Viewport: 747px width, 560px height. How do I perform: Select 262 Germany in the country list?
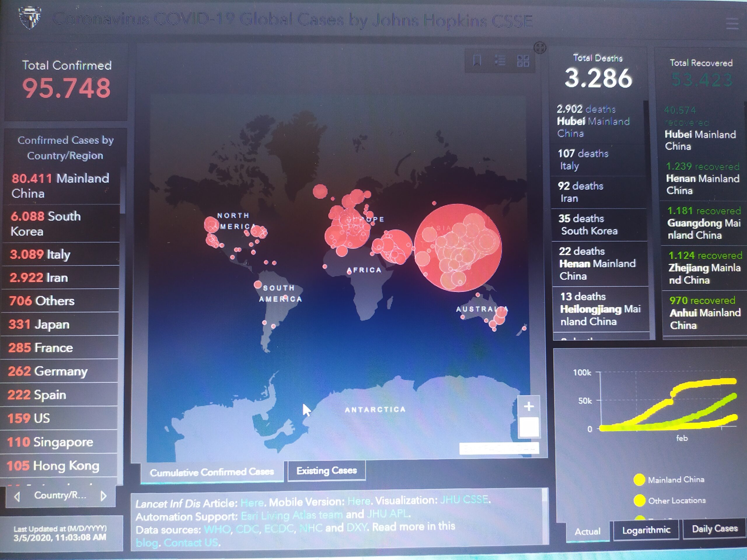coord(59,371)
